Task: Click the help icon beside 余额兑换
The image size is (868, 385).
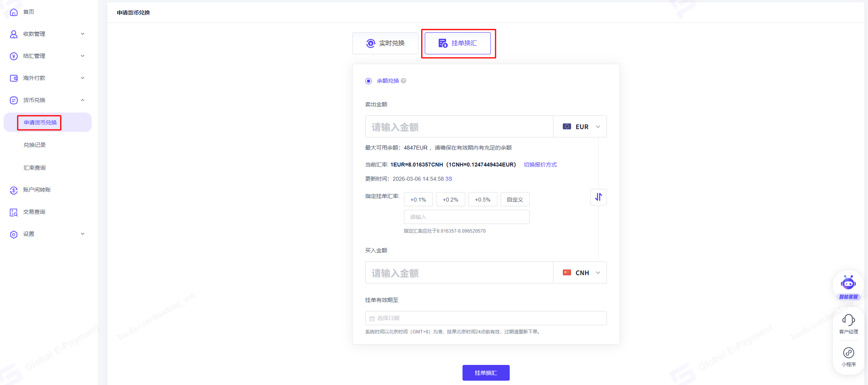Action: (x=404, y=81)
